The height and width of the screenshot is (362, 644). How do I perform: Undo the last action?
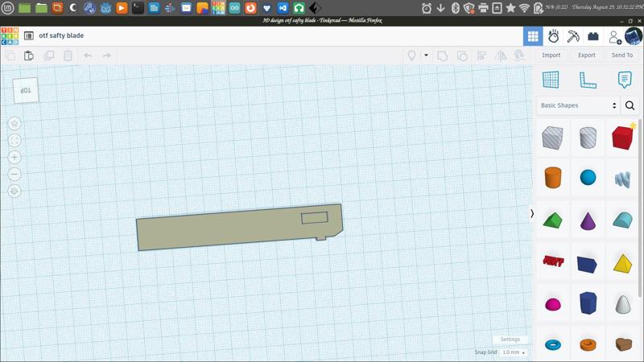pos(88,56)
